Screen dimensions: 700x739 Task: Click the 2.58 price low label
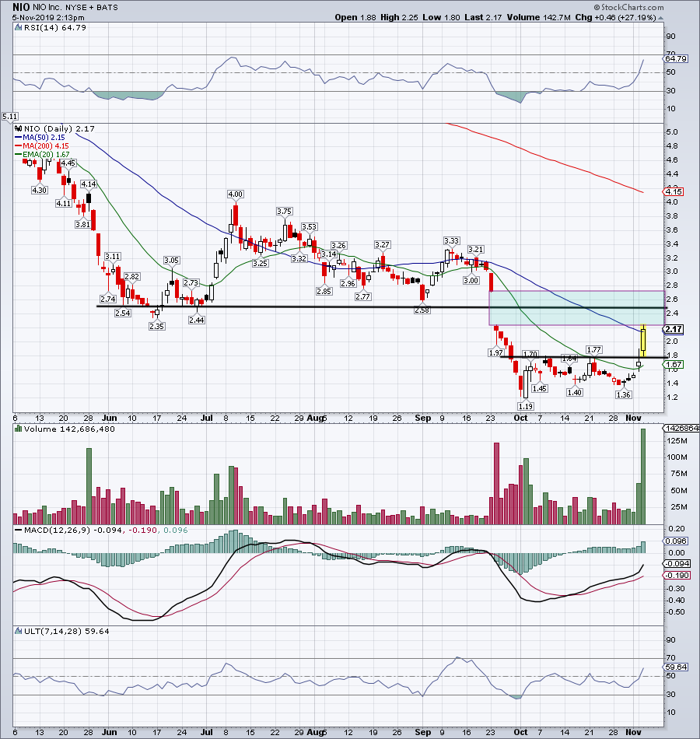click(x=422, y=310)
